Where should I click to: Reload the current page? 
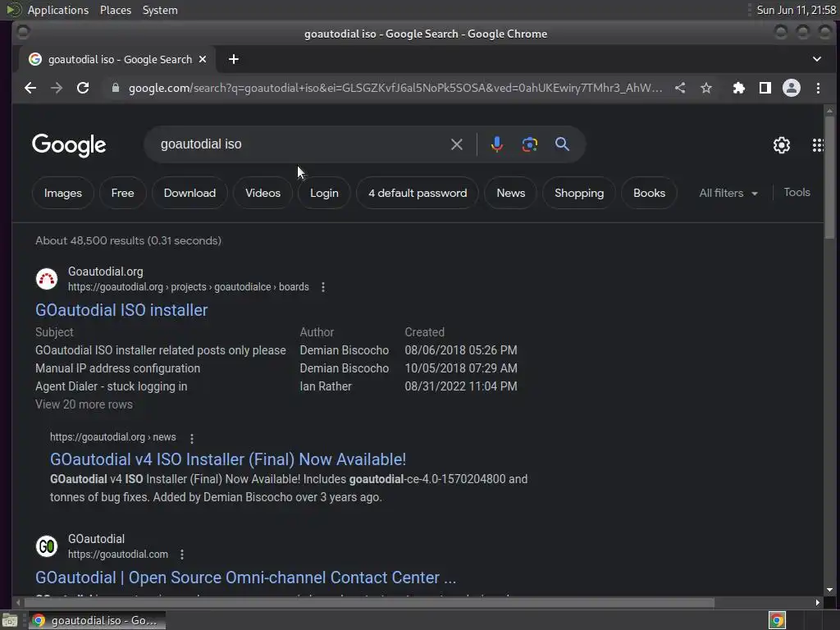[83, 88]
